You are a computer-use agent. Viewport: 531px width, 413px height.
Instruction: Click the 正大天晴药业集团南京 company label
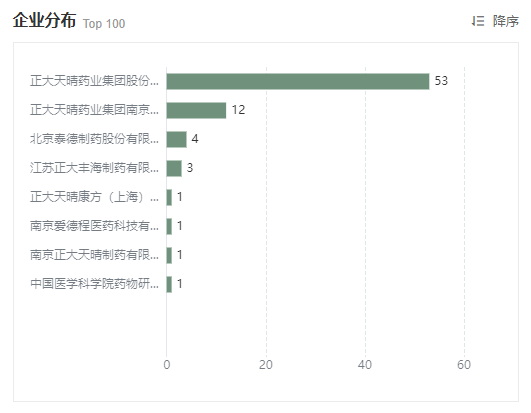94,110
